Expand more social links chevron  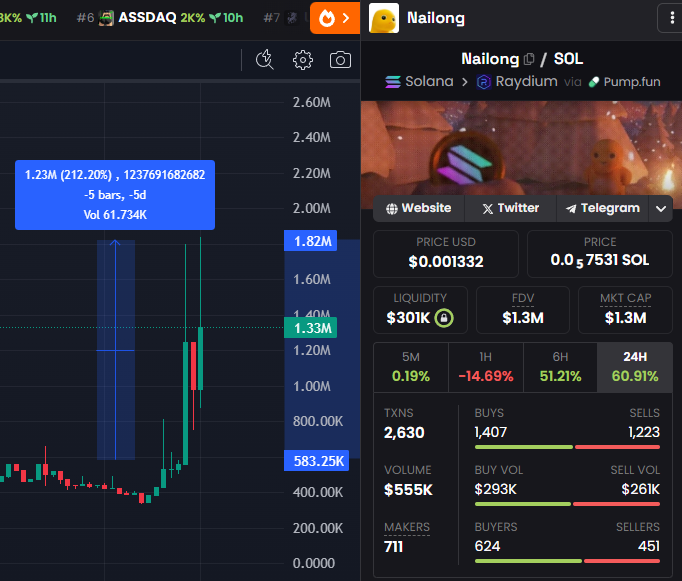click(661, 209)
